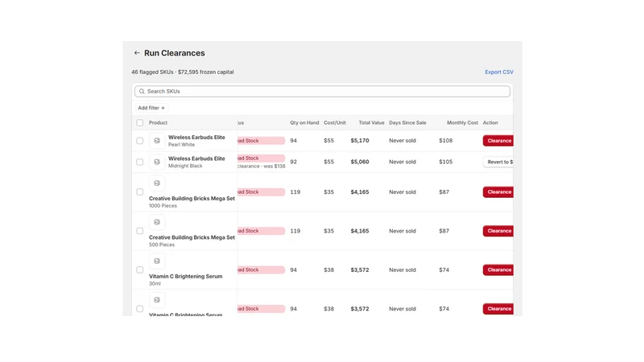Image resolution: width=644 pixels, height=362 pixels.
Task: Open the Creative Building Bricks Mega Set 1000 Pieces name
Action: pyautogui.click(x=192, y=199)
